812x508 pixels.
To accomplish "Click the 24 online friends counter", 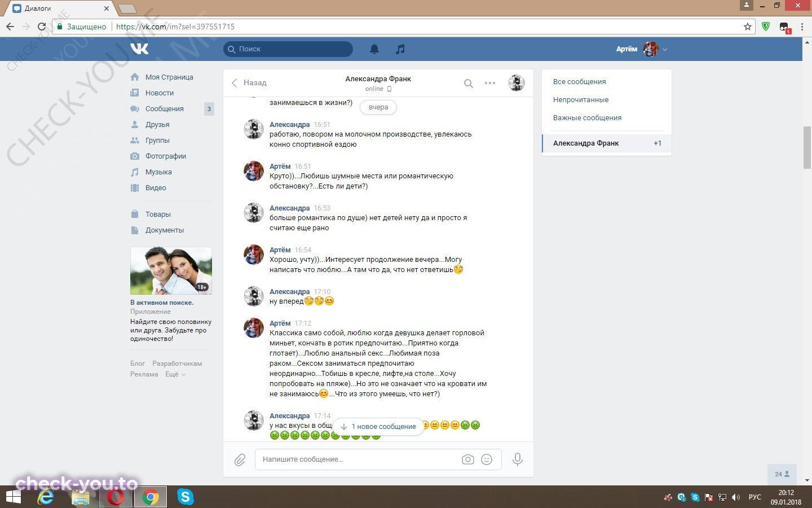I will point(782,474).
